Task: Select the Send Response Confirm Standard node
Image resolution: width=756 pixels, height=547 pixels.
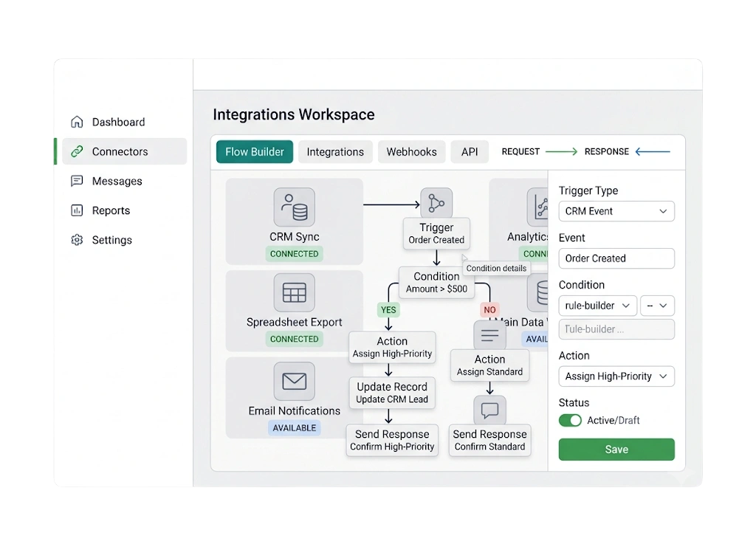Action: pyautogui.click(x=490, y=440)
